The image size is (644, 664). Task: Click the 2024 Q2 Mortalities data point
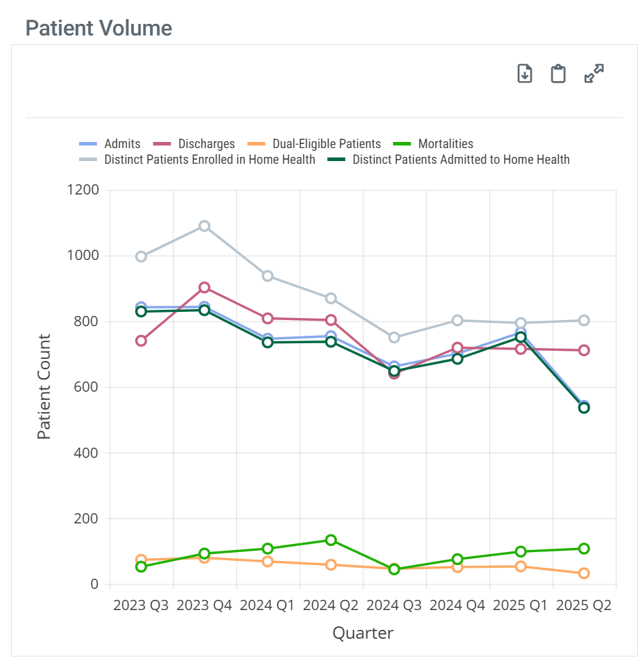click(331, 540)
